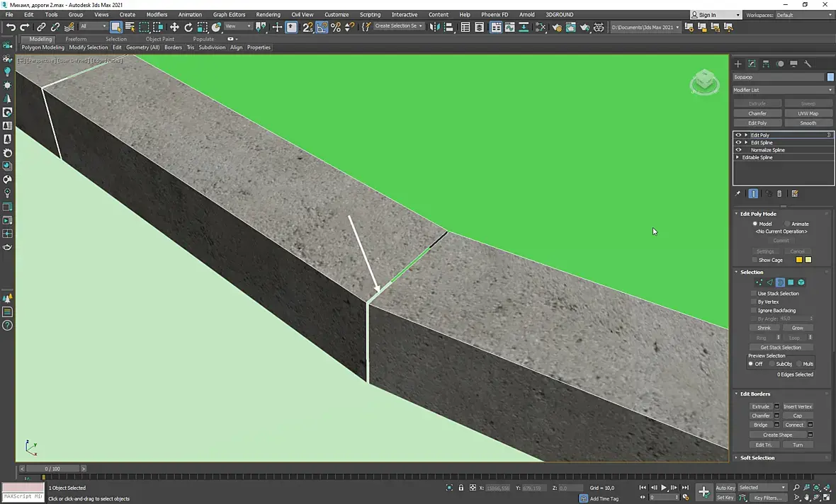Remove modifier with the trash icon
The image size is (836, 504).
click(x=779, y=193)
